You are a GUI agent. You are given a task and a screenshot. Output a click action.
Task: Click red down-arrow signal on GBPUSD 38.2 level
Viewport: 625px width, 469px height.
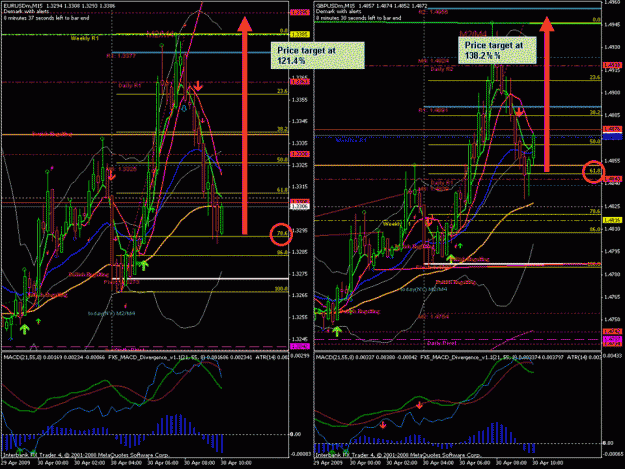point(519,112)
